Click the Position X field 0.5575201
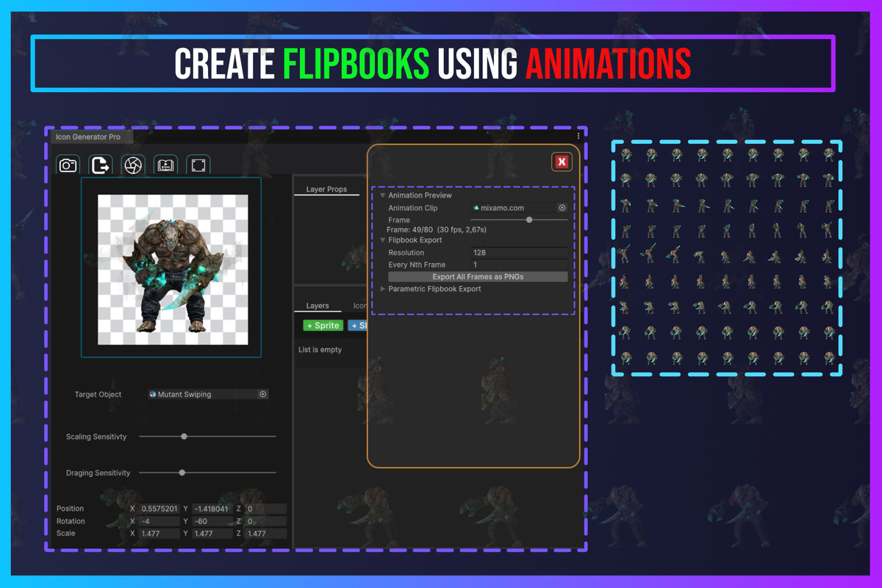The width and height of the screenshot is (882, 588). tap(159, 509)
